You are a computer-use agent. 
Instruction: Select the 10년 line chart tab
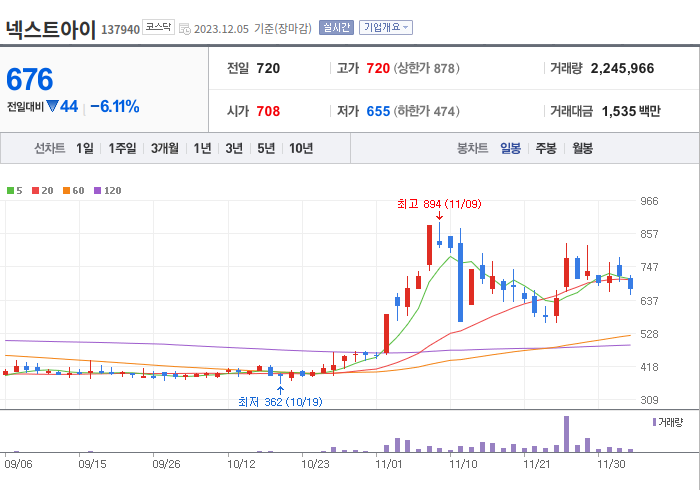point(301,148)
